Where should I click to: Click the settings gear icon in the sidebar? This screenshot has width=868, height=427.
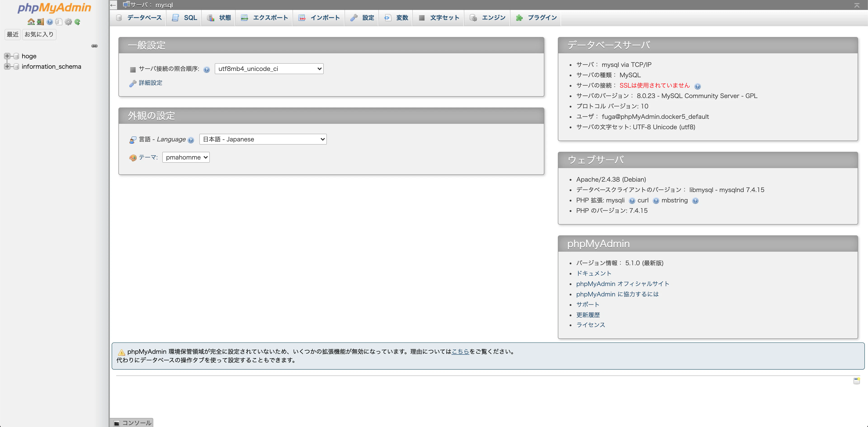[68, 21]
